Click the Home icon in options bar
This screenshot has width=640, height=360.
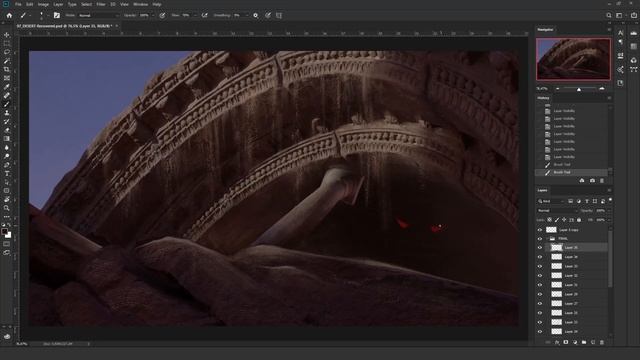[9, 16]
